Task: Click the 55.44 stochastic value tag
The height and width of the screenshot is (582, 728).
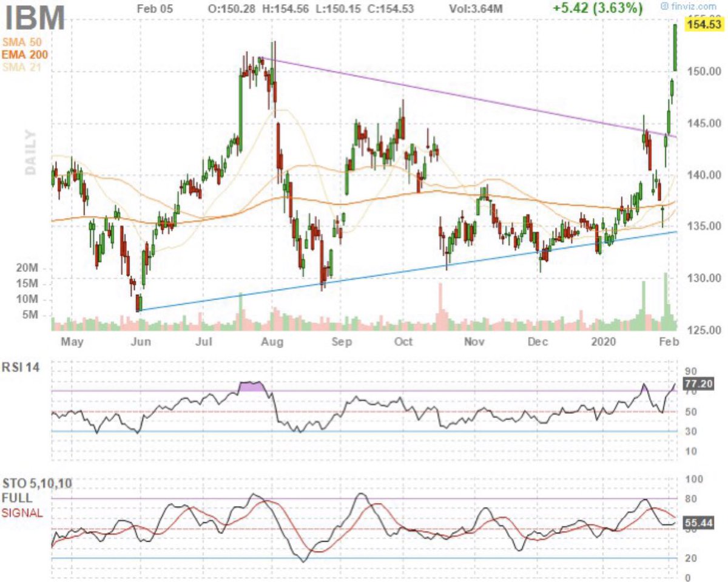Action: click(698, 522)
